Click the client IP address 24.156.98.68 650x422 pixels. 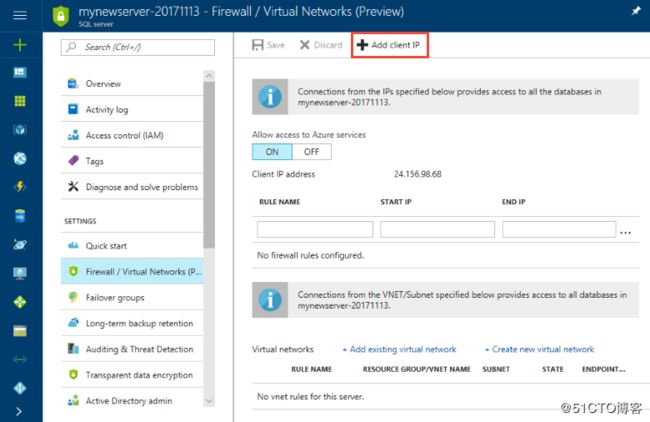pos(417,174)
